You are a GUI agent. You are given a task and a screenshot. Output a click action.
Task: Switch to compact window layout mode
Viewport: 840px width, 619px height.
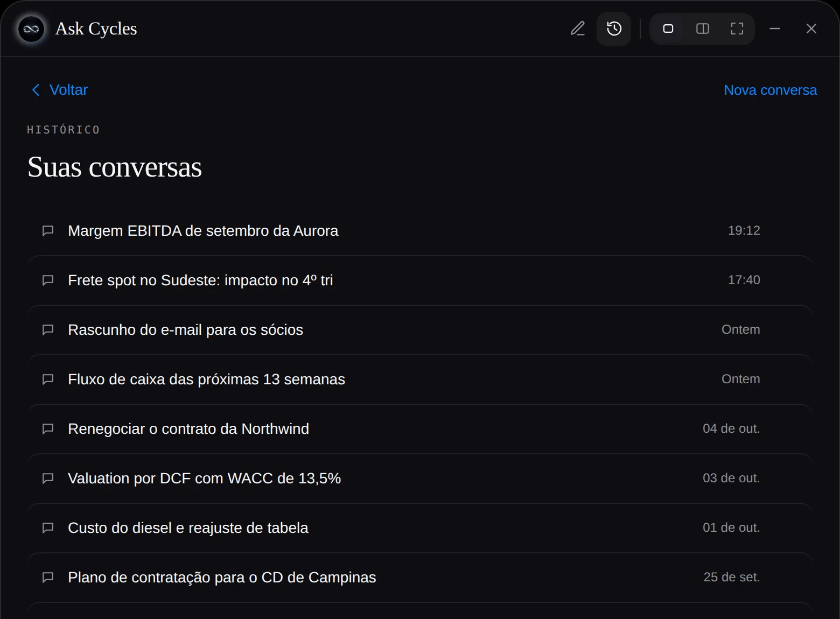[x=668, y=29]
